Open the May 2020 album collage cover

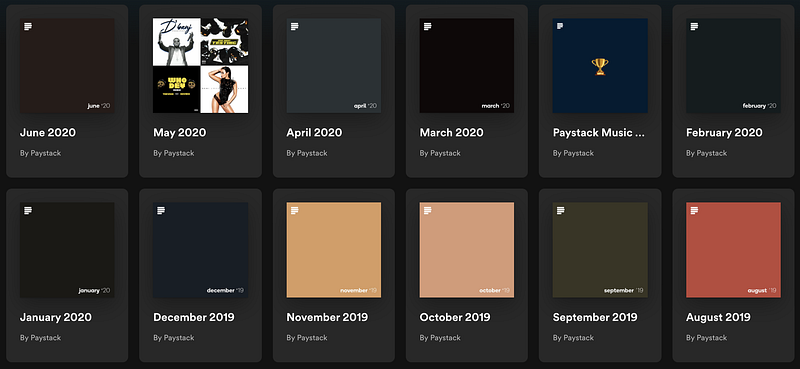click(x=201, y=66)
